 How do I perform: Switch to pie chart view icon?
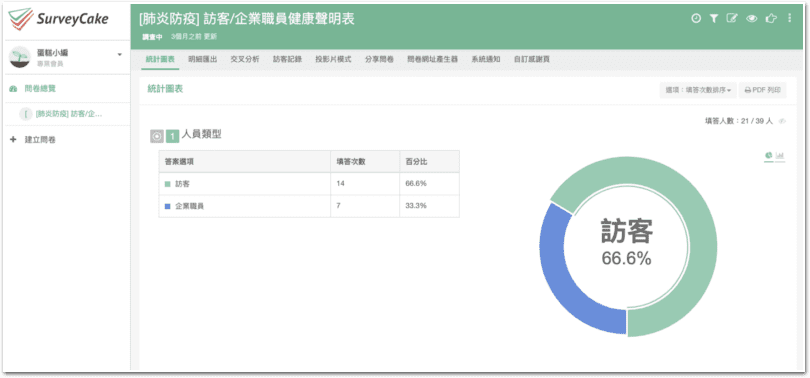(769, 155)
